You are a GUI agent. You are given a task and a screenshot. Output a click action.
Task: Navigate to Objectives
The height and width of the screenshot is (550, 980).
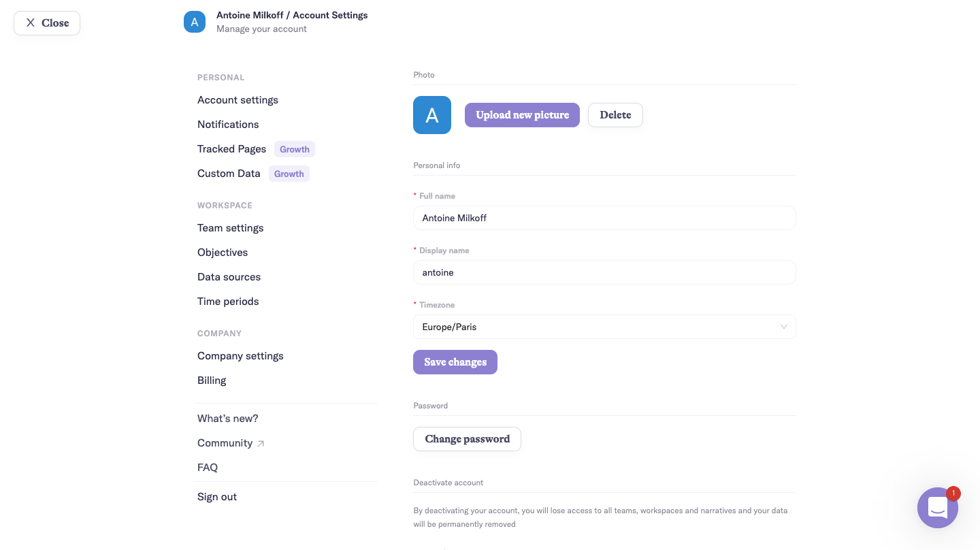[223, 253]
